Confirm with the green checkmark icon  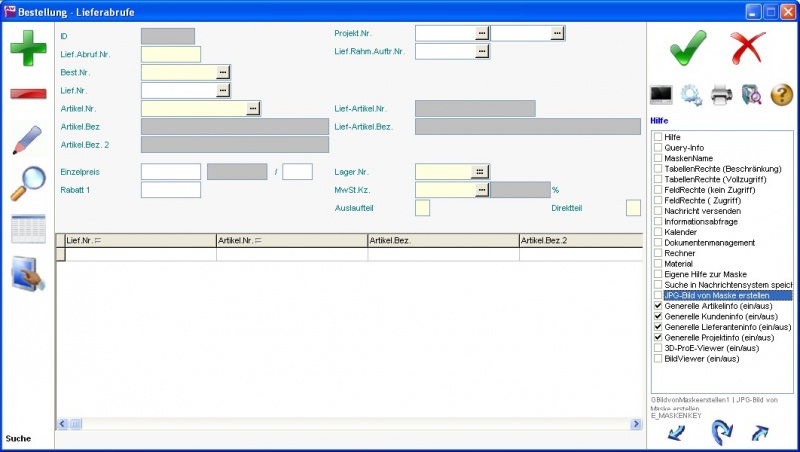(687, 47)
